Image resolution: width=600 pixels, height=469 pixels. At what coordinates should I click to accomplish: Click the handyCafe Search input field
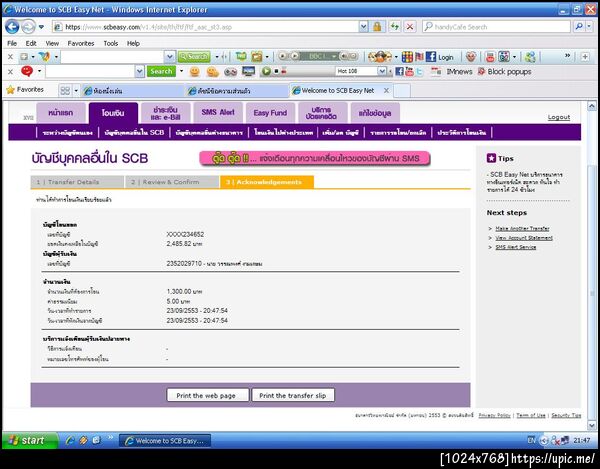pyautogui.click(x=496, y=26)
